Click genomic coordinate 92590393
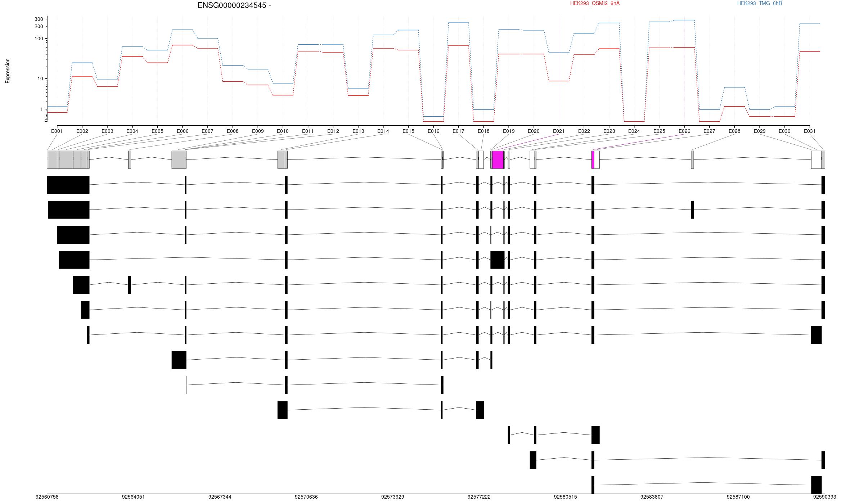 824,497
